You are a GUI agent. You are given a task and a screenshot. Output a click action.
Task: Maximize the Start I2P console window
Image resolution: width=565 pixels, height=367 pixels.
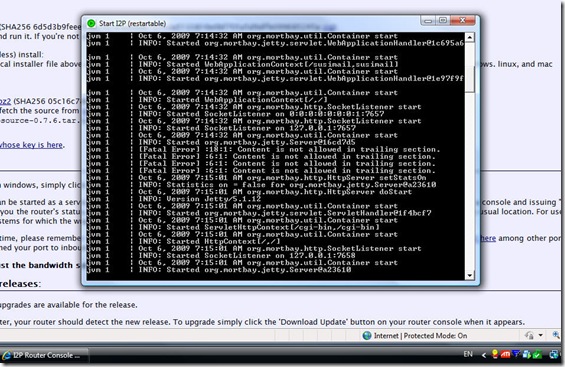443,21
